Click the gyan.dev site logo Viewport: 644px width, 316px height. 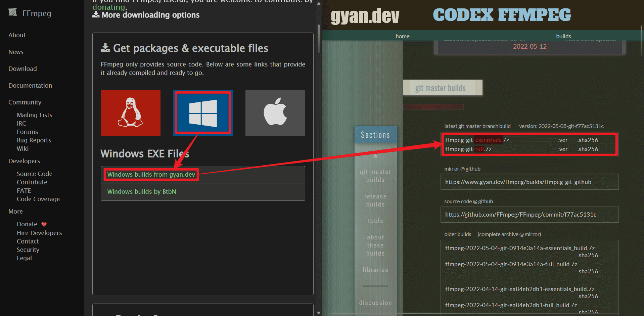pyautogui.click(x=365, y=16)
